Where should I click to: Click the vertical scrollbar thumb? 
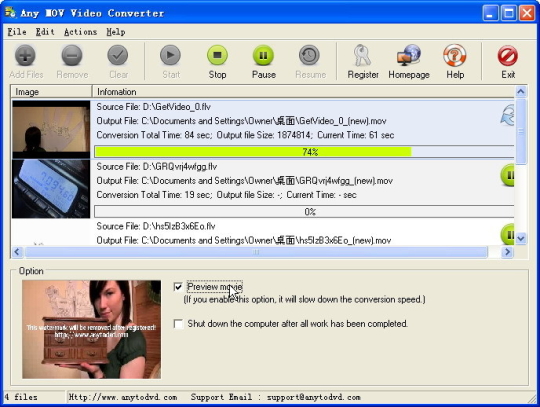pos(521,132)
